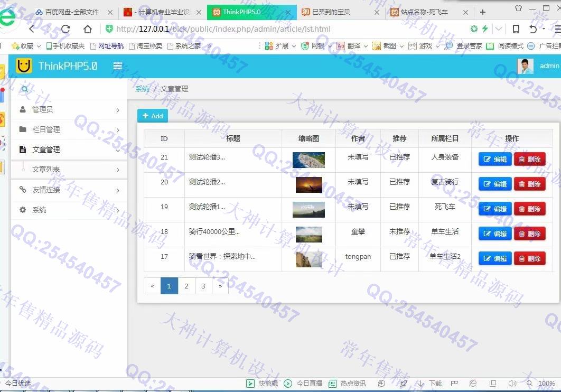Go to pagination page 2
Image resolution: width=561 pixels, height=392 pixels.
tap(186, 286)
